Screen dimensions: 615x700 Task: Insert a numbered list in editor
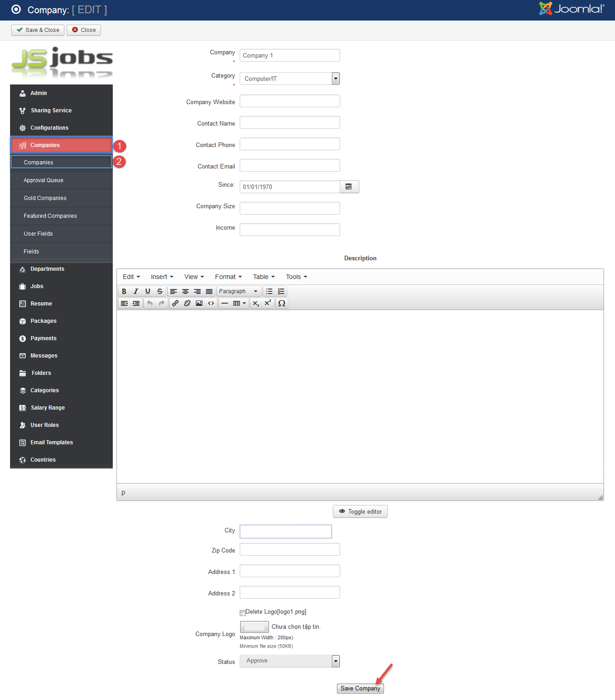(x=281, y=291)
